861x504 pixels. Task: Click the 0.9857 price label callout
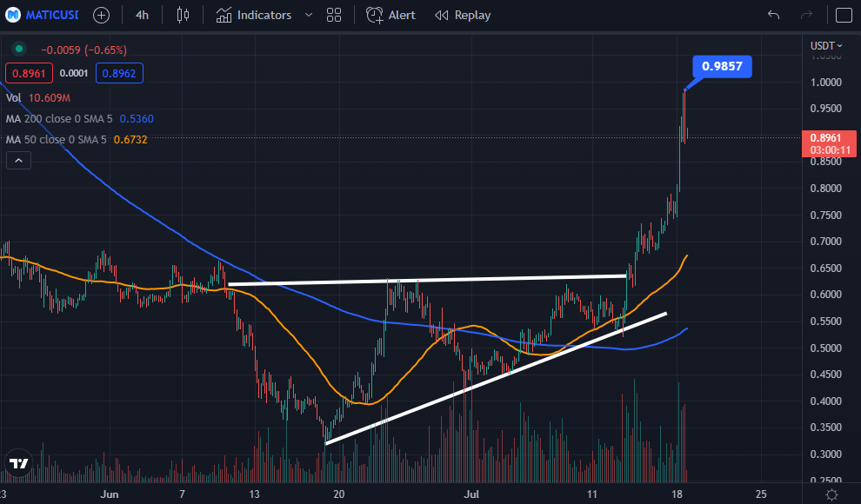coord(722,66)
